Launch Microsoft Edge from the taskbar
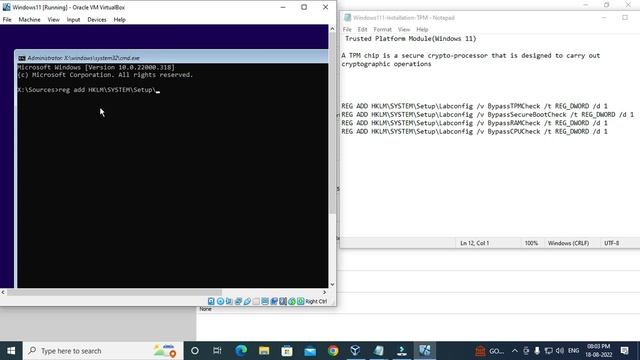The width and height of the screenshot is (640, 360). [x=241, y=351]
